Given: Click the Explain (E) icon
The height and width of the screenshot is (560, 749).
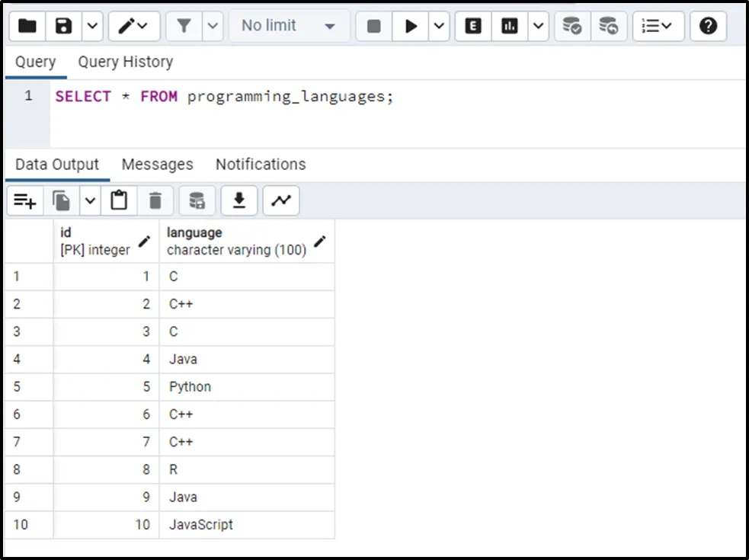Looking at the screenshot, I should [x=473, y=26].
